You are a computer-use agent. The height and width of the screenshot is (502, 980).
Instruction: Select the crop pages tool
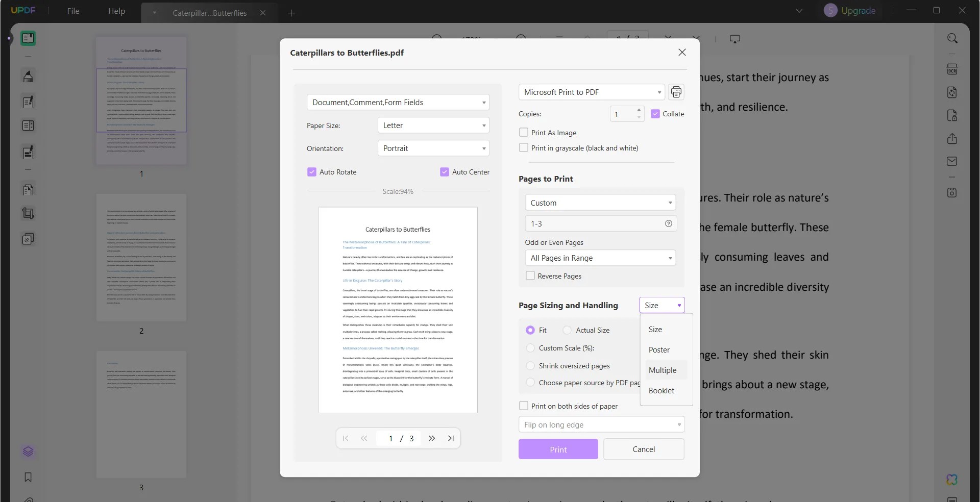click(x=29, y=213)
